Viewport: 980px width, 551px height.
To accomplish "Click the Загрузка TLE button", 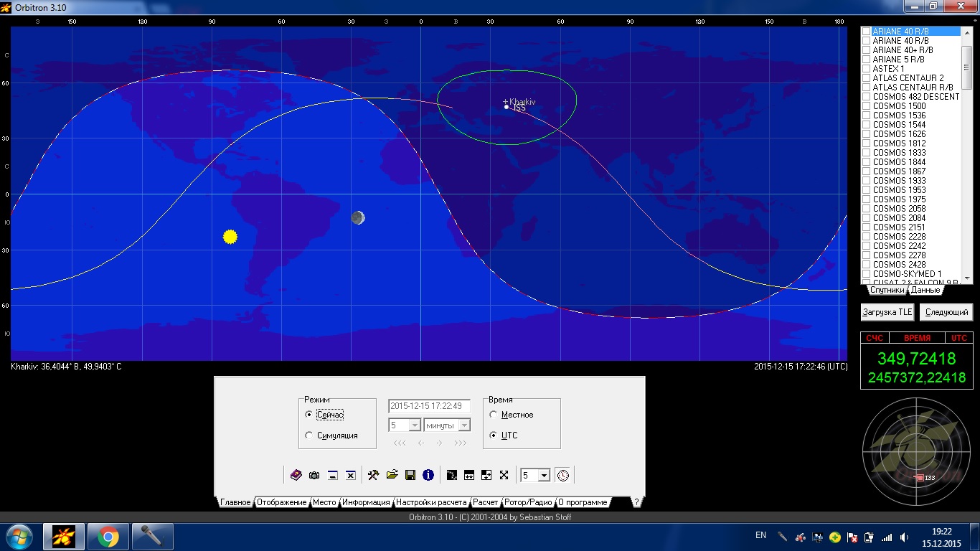I will point(887,312).
